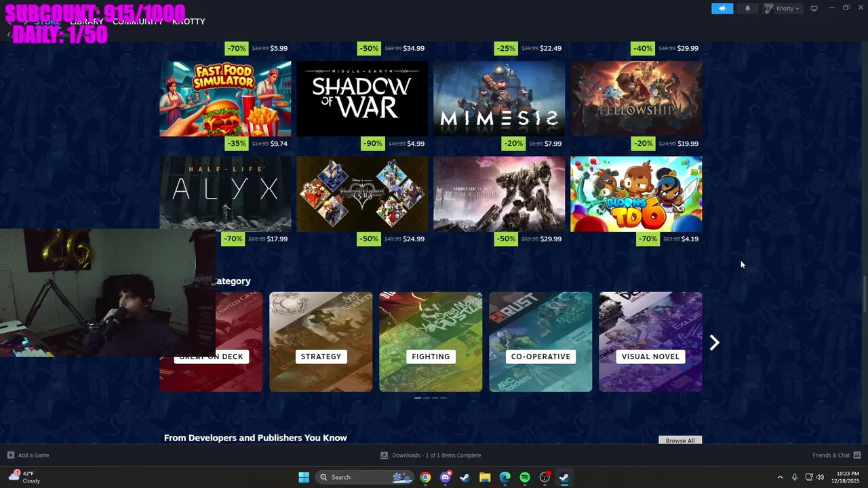The height and width of the screenshot is (488, 868).
Task: Click the active highlighted Steam taskbar icon
Action: pos(564,477)
